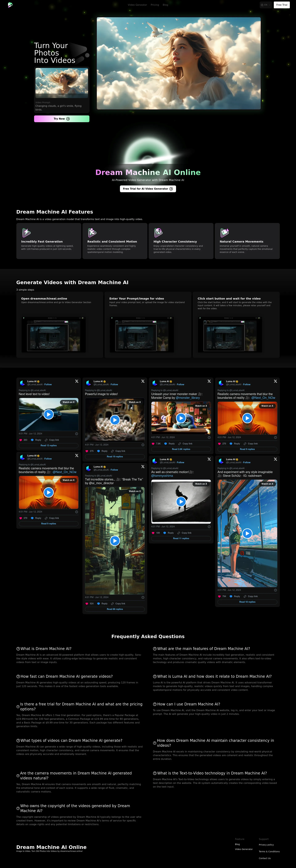
Task: Open Video Generator in top navigation
Action: [x=137, y=5]
